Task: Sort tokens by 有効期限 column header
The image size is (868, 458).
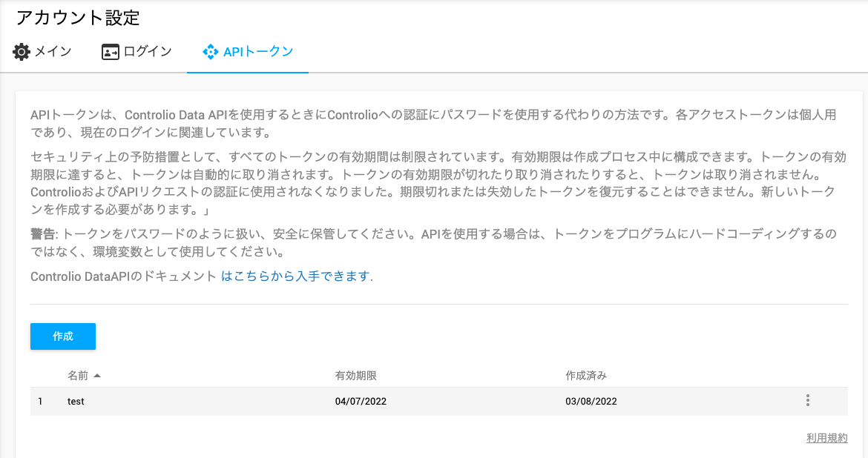Action: coord(356,376)
